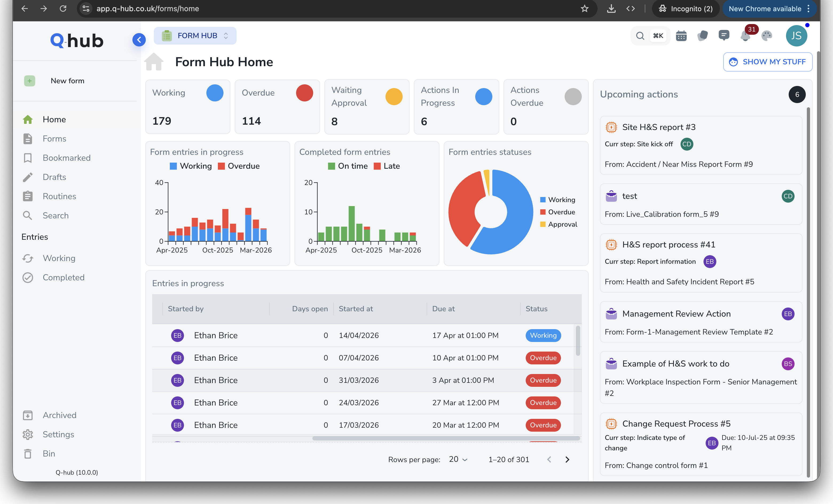Open the Bin trash icon in sidebar
Screen dimensions: 833x504
pos(28,454)
